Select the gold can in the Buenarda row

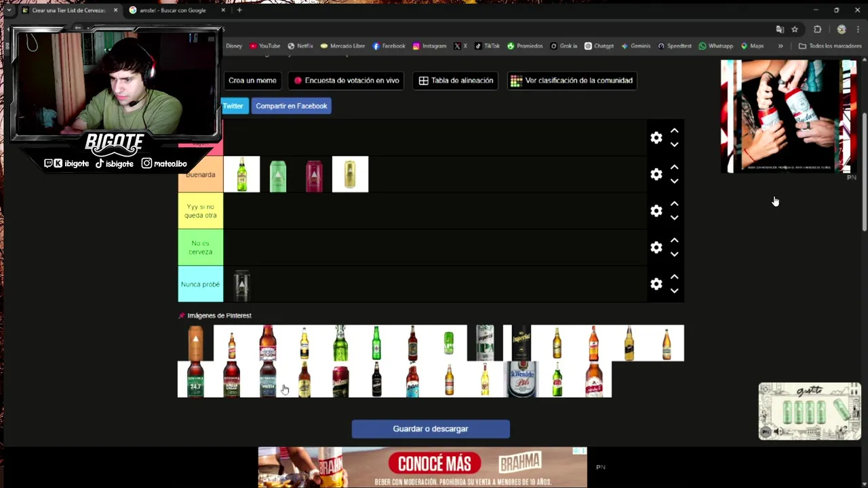click(350, 174)
